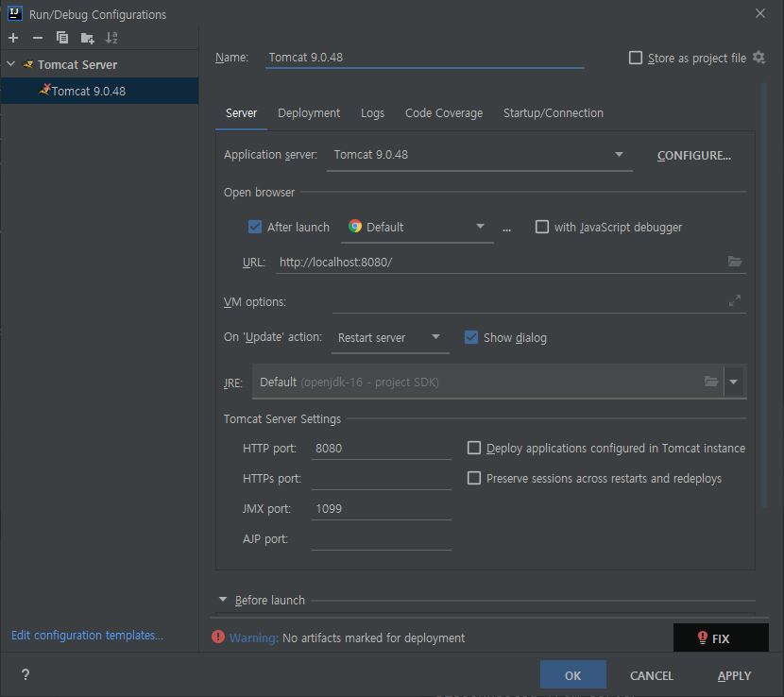This screenshot has height=697, width=784.
Task: Click the Name input field
Action: click(424, 58)
